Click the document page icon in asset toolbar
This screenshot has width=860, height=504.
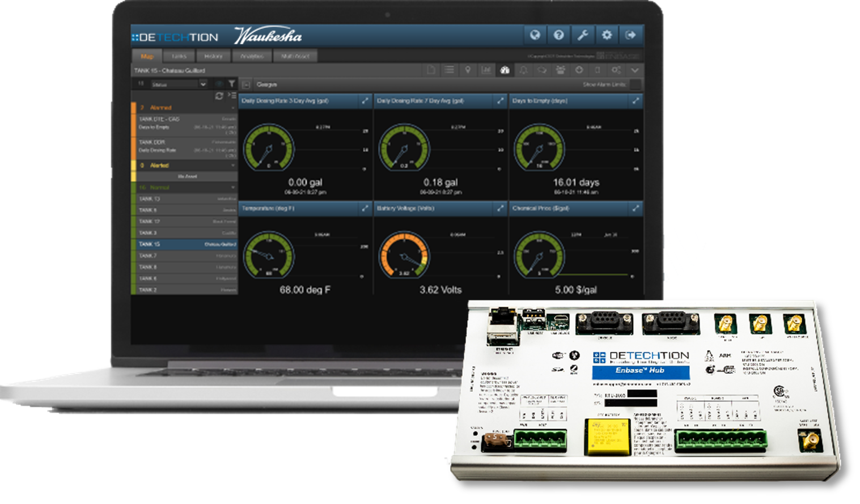pos(431,70)
